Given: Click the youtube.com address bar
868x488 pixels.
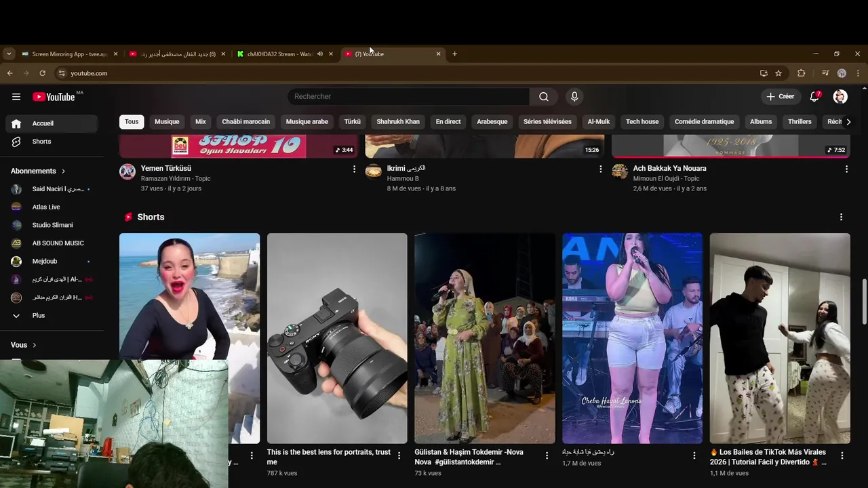Looking at the screenshot, I should coord(407,73).
